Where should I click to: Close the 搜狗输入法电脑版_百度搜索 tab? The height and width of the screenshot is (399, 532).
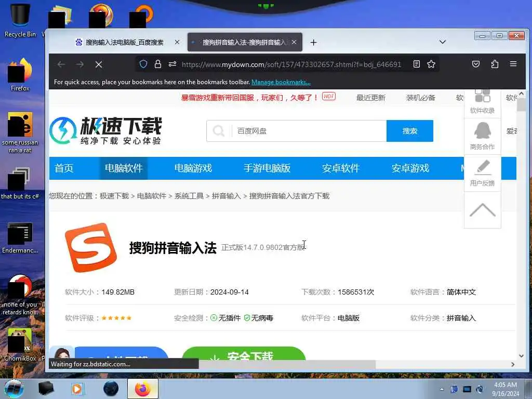pos(177,42)
